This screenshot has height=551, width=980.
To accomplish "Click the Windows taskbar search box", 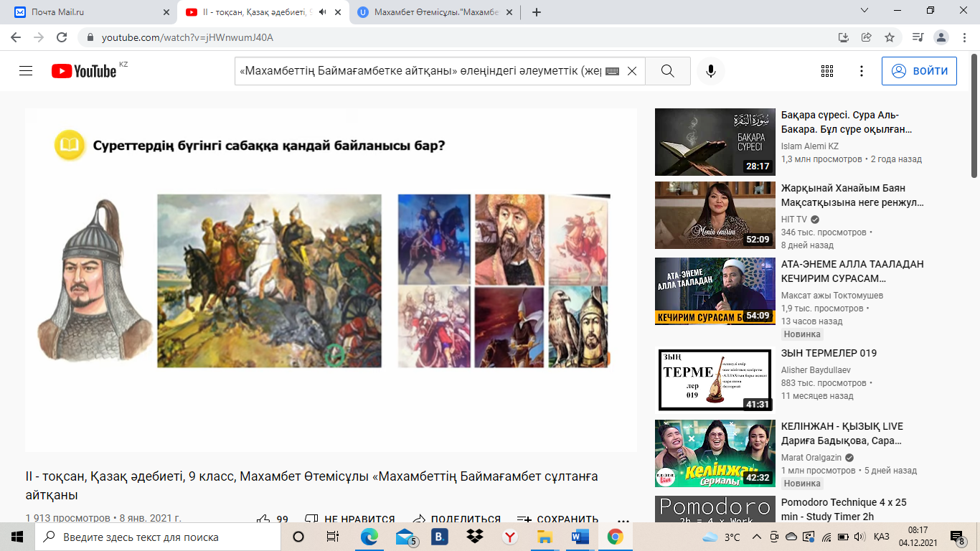I will 158,537.
